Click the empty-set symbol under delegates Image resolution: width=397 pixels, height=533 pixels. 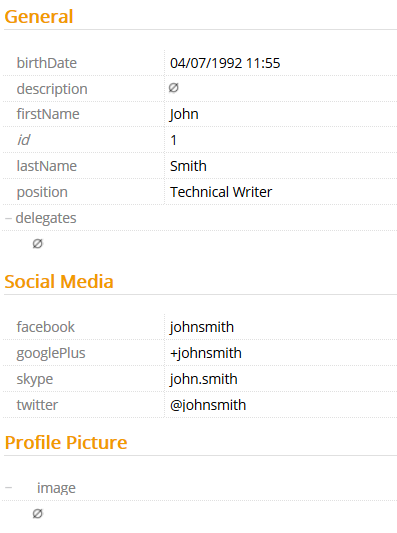click(37, 243)
